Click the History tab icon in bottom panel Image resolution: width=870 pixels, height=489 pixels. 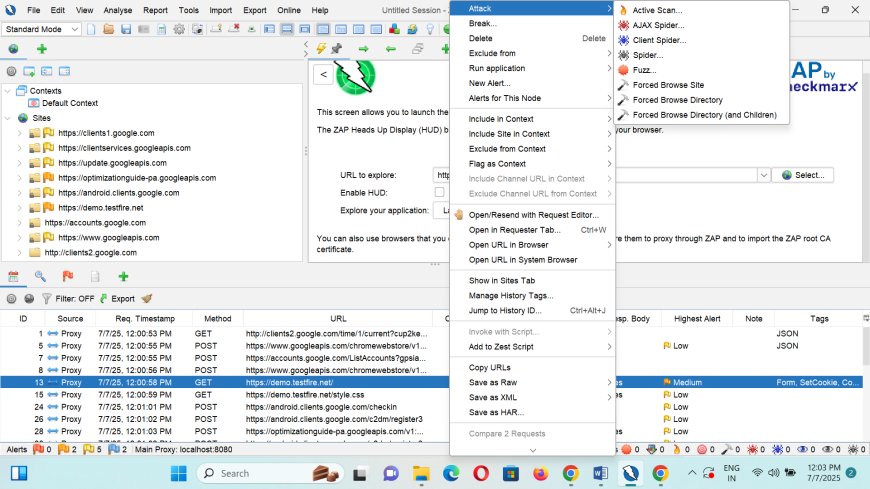(13, 276)
